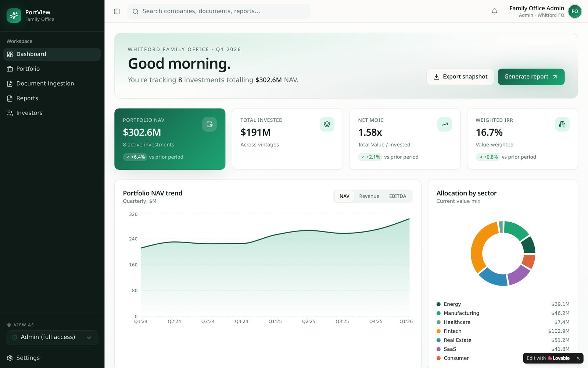Click the eye icon beside VIEW AS
Screen dimensions: 588x368
pyautogui.click(x=9, y=325)
